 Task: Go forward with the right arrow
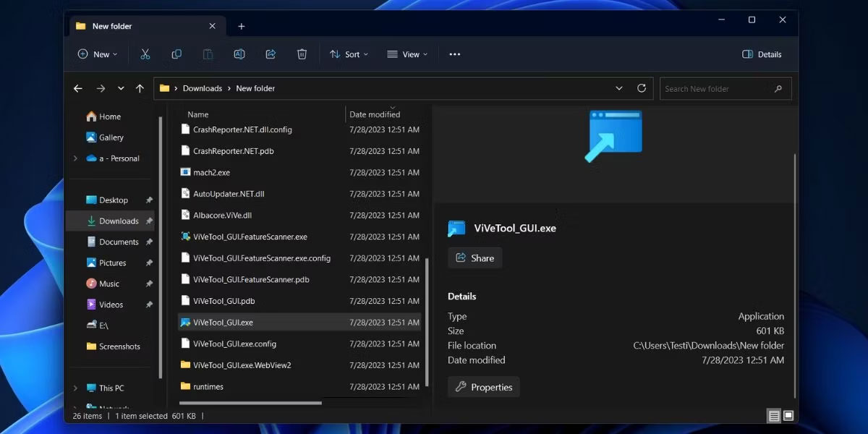(101, 88)
